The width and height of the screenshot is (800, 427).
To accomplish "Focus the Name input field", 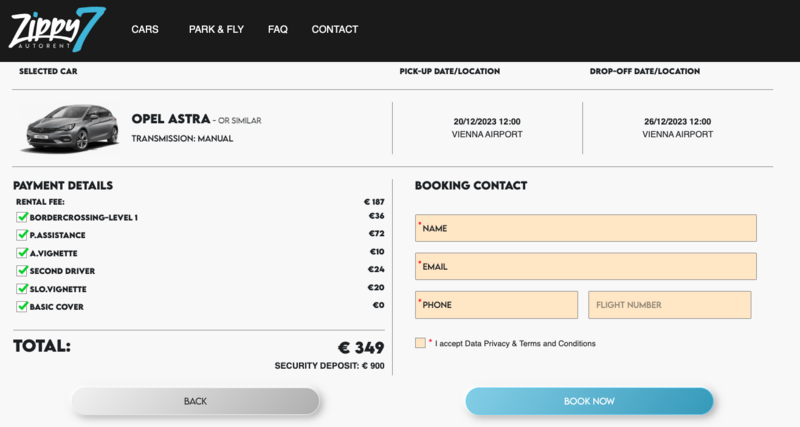I will (x=586, y=228).
